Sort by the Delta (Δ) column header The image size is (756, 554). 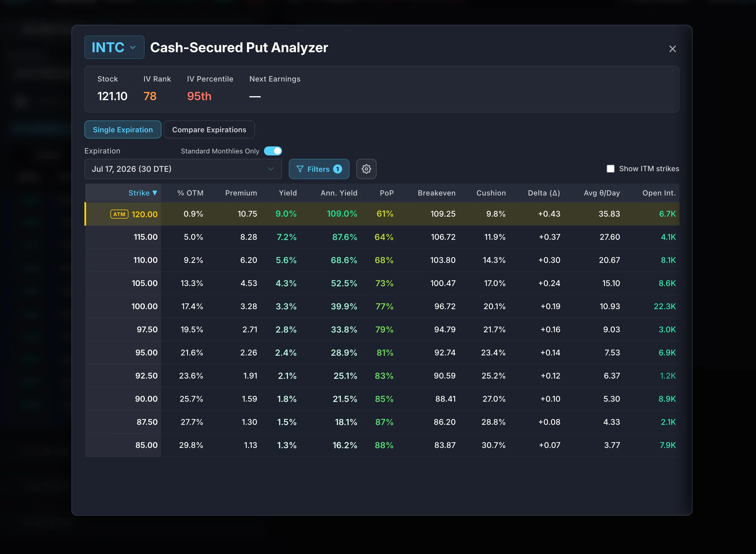(544, 193)
